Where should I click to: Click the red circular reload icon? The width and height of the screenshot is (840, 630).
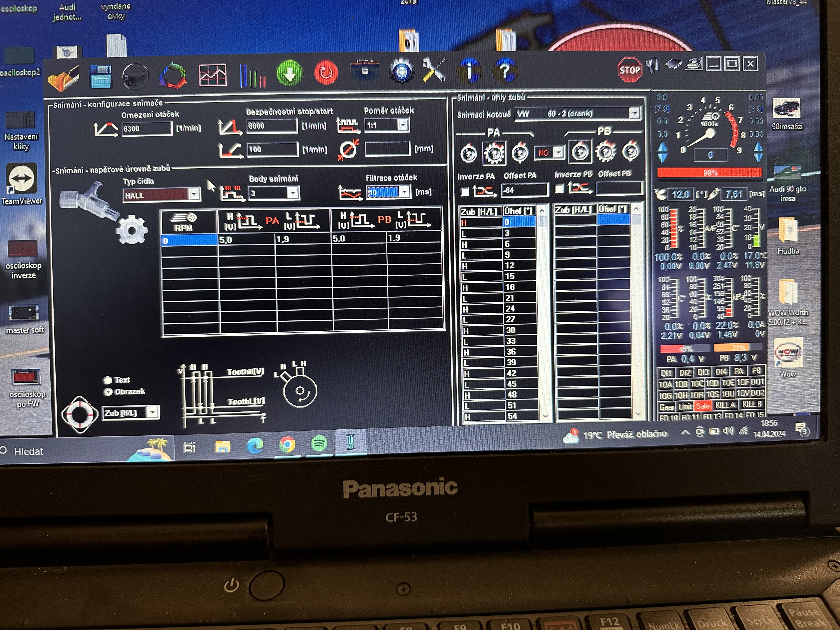326,72
